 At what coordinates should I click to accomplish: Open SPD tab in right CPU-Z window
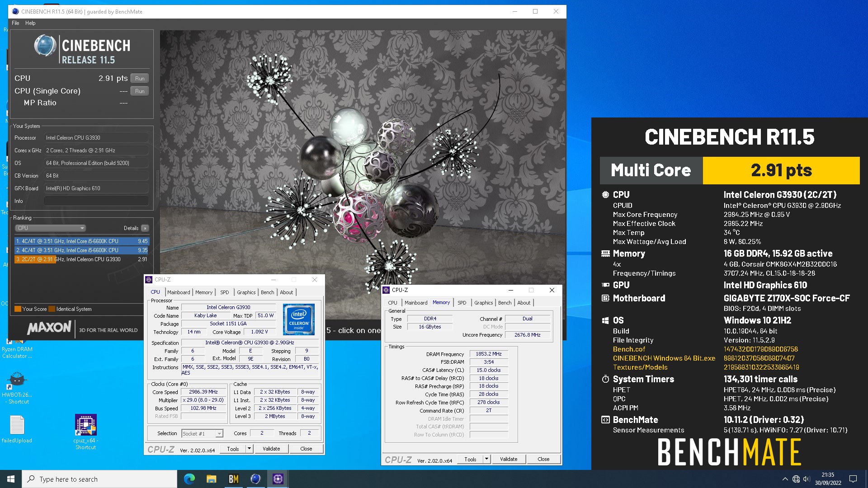462,303
